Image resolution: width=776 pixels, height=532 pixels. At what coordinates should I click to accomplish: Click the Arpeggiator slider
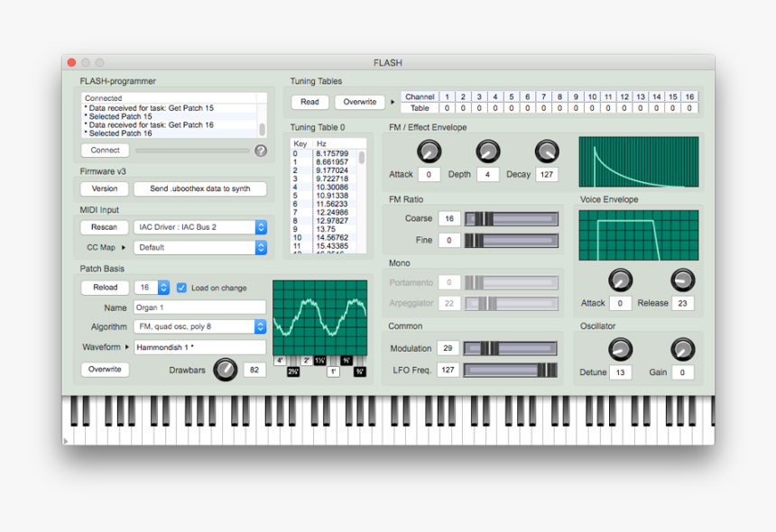[x=512, y=303]
